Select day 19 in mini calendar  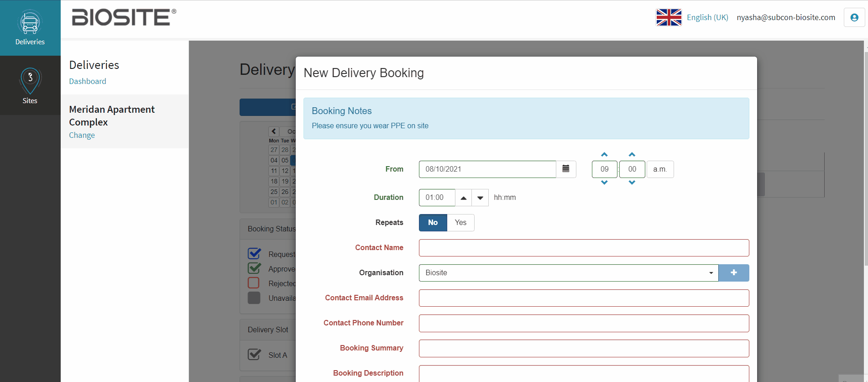285,181
